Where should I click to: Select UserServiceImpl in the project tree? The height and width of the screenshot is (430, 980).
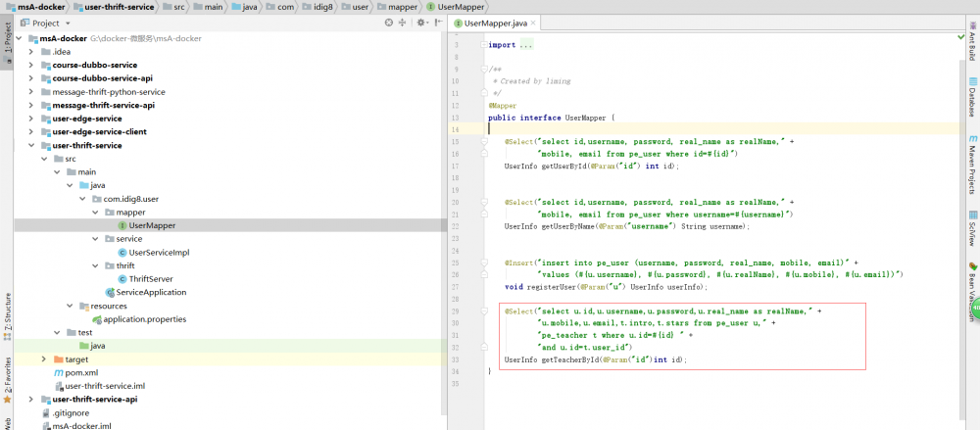pyautogui.click(x=158, y=252)
